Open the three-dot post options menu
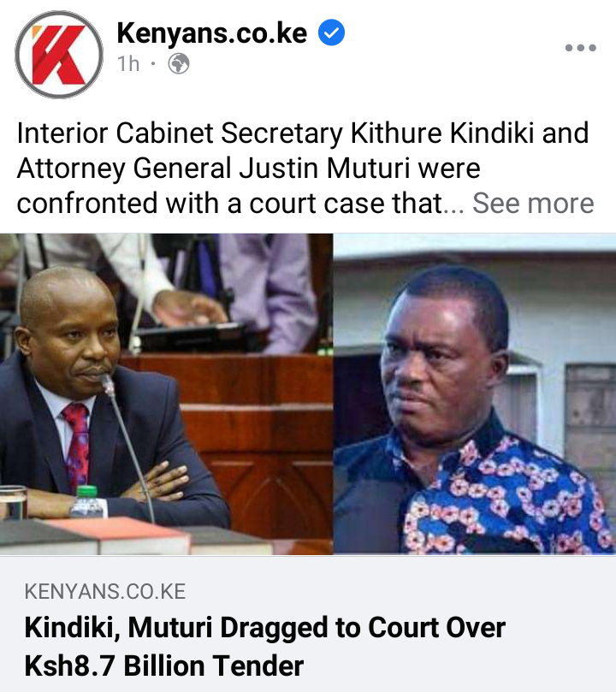Screen dimensions: 616x692 [581, 48]
